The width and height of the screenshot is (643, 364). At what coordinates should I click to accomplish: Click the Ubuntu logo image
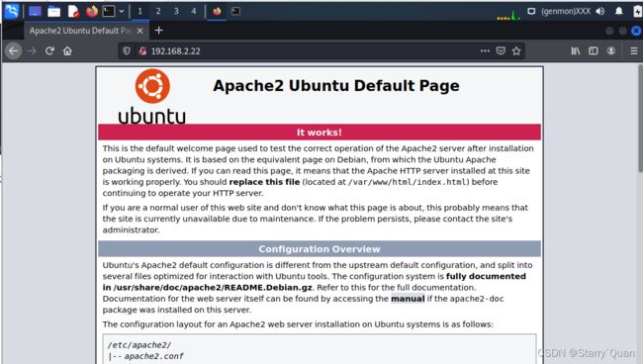click(152, 97)
